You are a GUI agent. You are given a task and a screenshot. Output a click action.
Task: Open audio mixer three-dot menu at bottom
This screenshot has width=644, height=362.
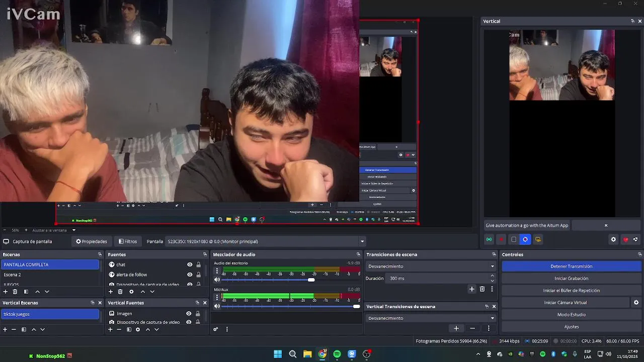pos(227,329)
